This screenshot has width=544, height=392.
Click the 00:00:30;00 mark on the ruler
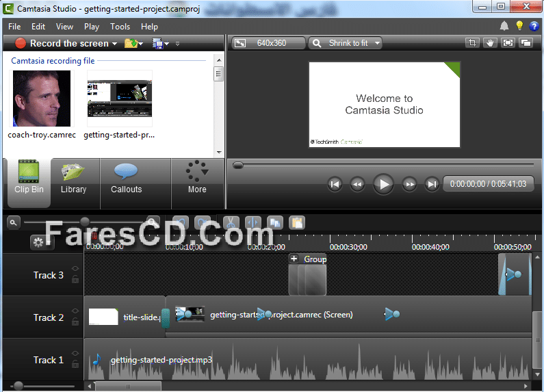click(x=348, y=247)
